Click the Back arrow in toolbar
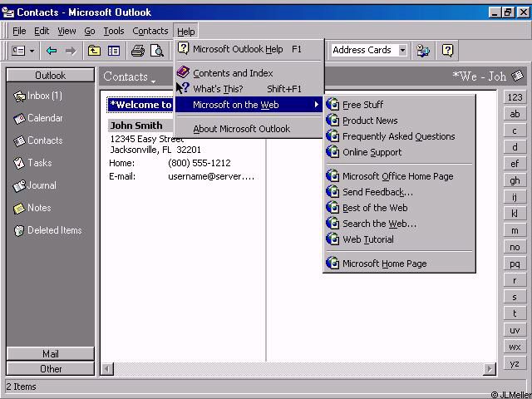532x399 pixels. click(52, 51)
